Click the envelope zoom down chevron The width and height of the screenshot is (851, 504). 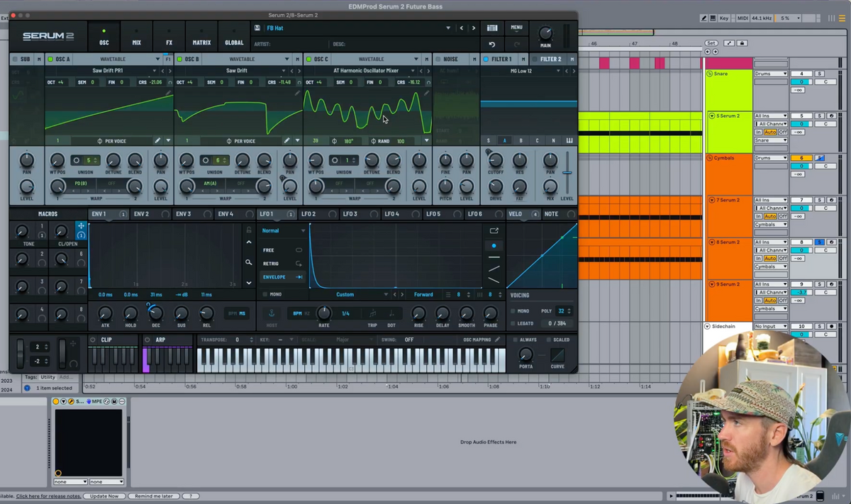coord(248,283)
